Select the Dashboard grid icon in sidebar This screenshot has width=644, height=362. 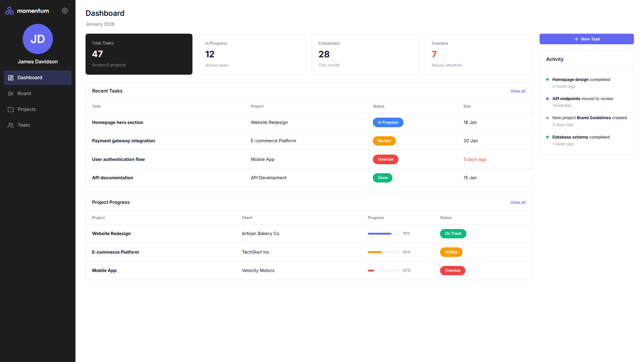[10, 77]
